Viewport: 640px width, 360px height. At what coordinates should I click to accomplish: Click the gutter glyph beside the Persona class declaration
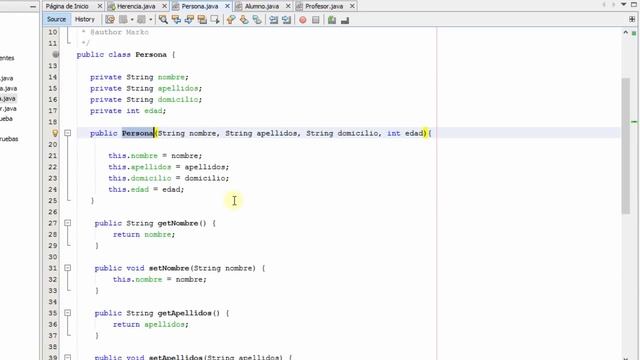pos(56,54)
